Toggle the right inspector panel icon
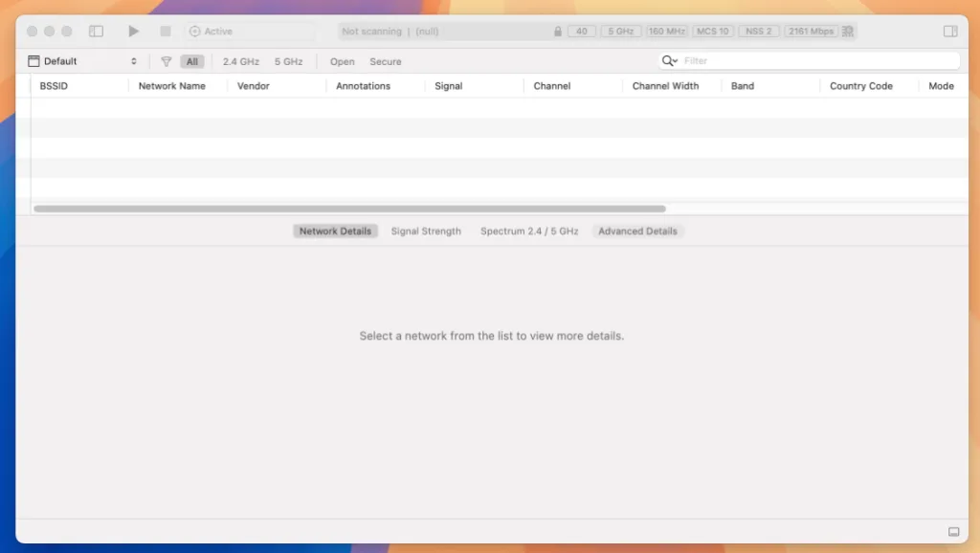The height and width of the screenshot is (553, 980). [950, 32]
